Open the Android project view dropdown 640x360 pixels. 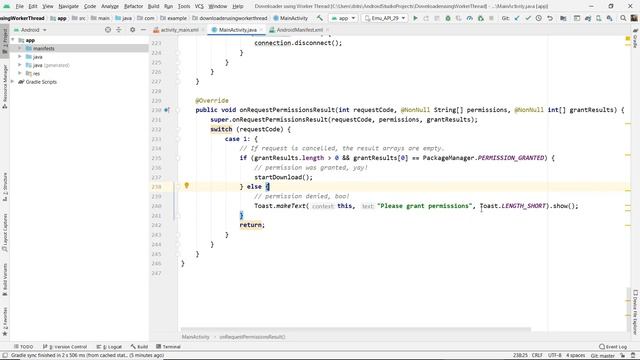pos(30,30)
